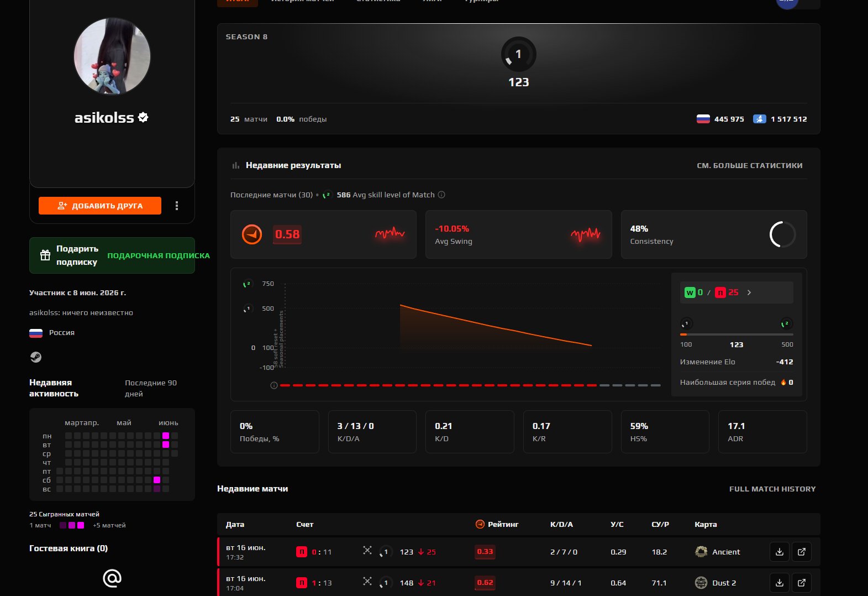Click bar chart icon beside Недавние результаты
Viewport: 868px width, 596px height.
[236, 165]
